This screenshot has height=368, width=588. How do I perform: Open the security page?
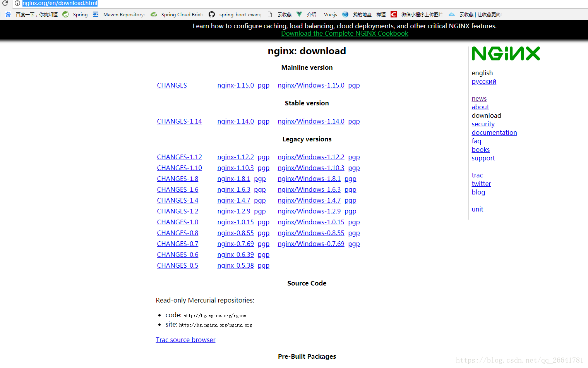pyautogui.click(x=483, y=124)
